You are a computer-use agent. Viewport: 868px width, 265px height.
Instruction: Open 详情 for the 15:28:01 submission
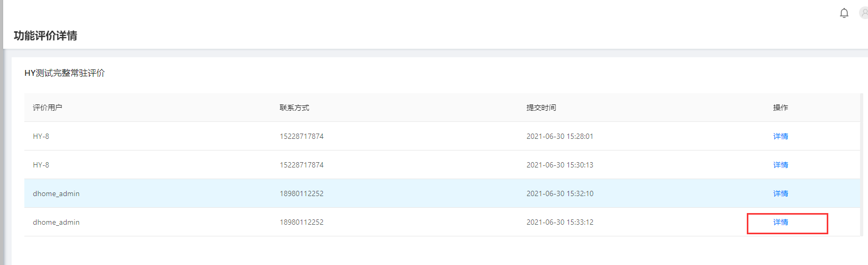coord(781,136)
